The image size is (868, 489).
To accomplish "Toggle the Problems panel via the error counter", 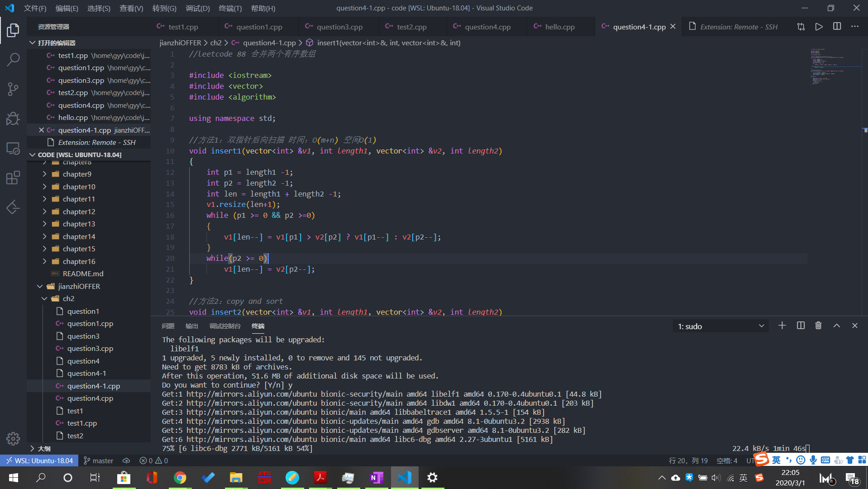I will coord(153,460).
